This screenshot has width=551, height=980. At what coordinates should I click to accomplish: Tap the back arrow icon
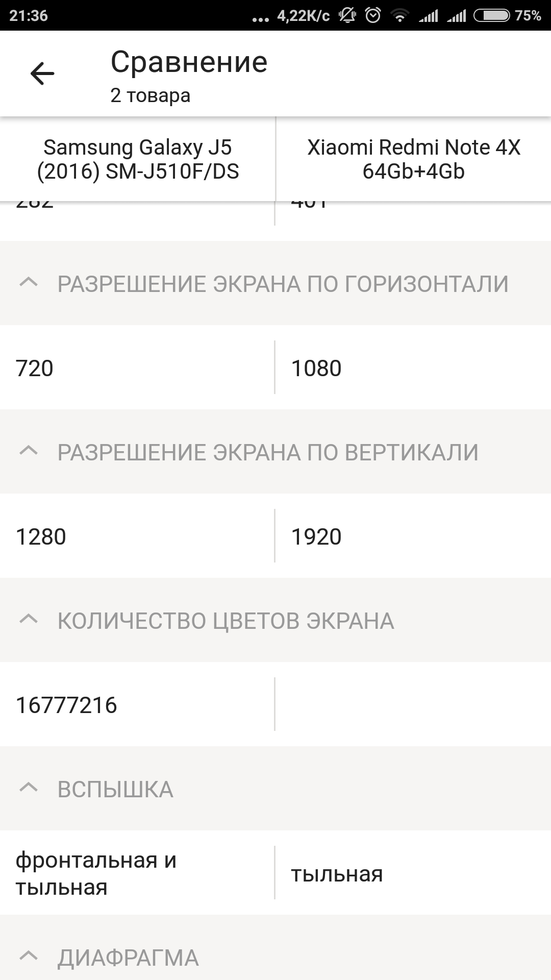42,74
